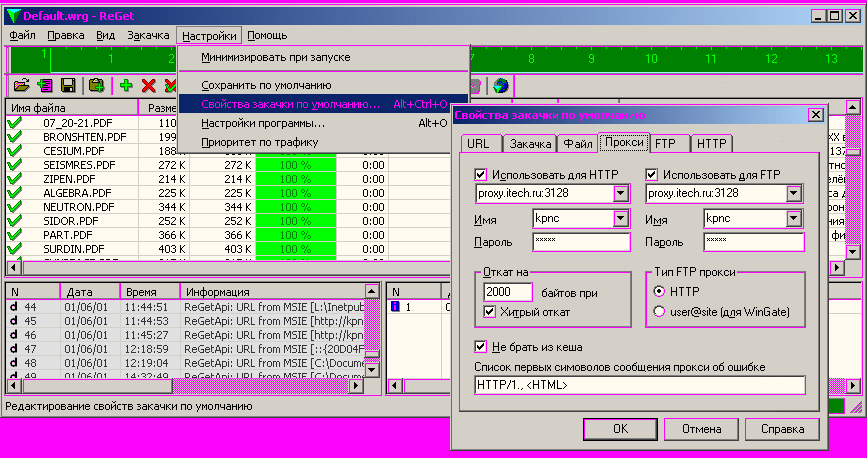
Task: Click the Справка button
Action: [x=782, y=429]
